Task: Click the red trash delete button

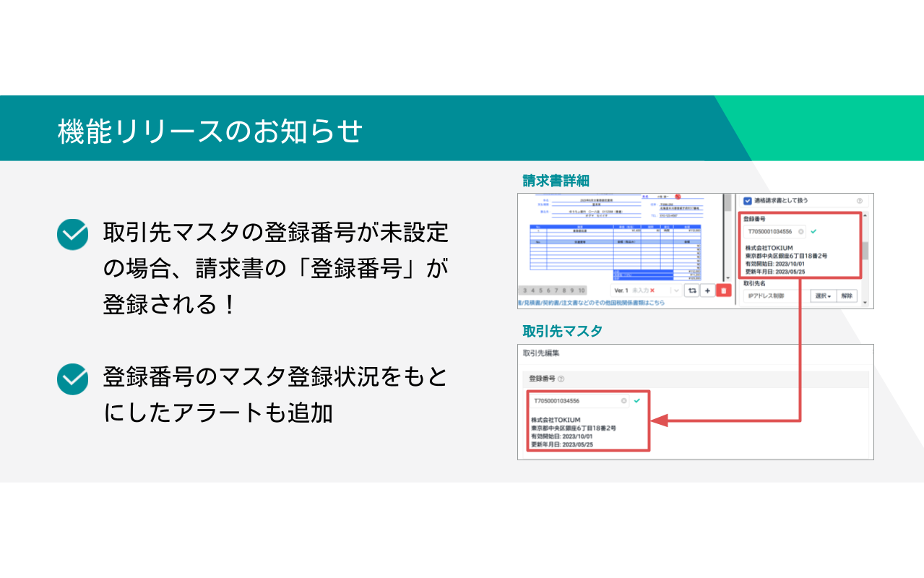Action: coord(723,290)
